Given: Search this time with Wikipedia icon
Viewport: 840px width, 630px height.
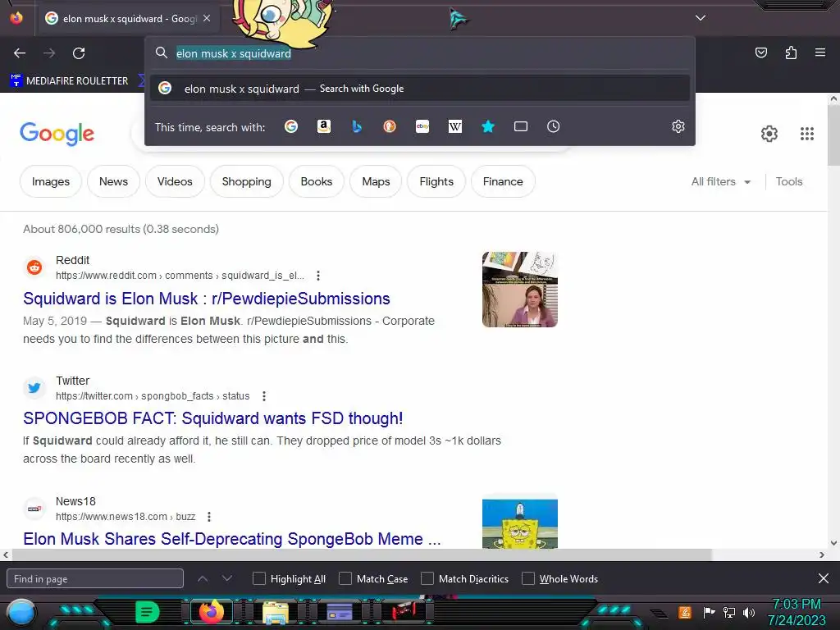Looking at the screenshot, I should [x=454, y=126].
